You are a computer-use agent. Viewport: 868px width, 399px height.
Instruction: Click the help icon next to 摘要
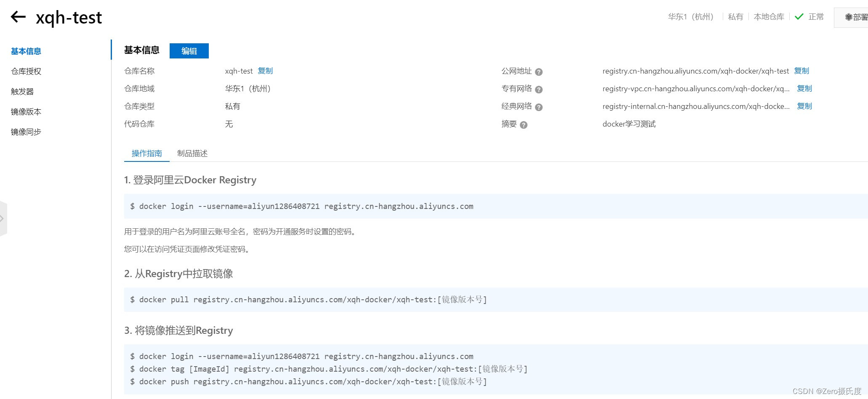pos(523,125)
